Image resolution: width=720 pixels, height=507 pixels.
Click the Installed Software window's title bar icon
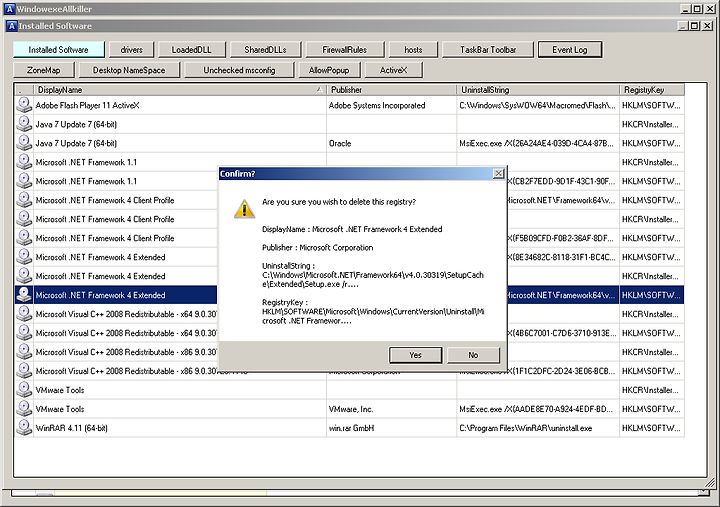pyautogui.click(x=12, y=26)
